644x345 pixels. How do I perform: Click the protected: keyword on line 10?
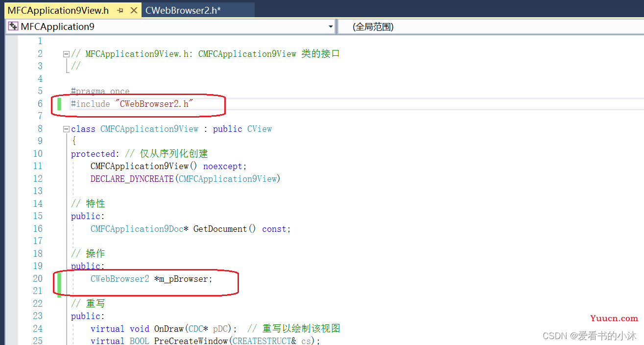(95, 154)
